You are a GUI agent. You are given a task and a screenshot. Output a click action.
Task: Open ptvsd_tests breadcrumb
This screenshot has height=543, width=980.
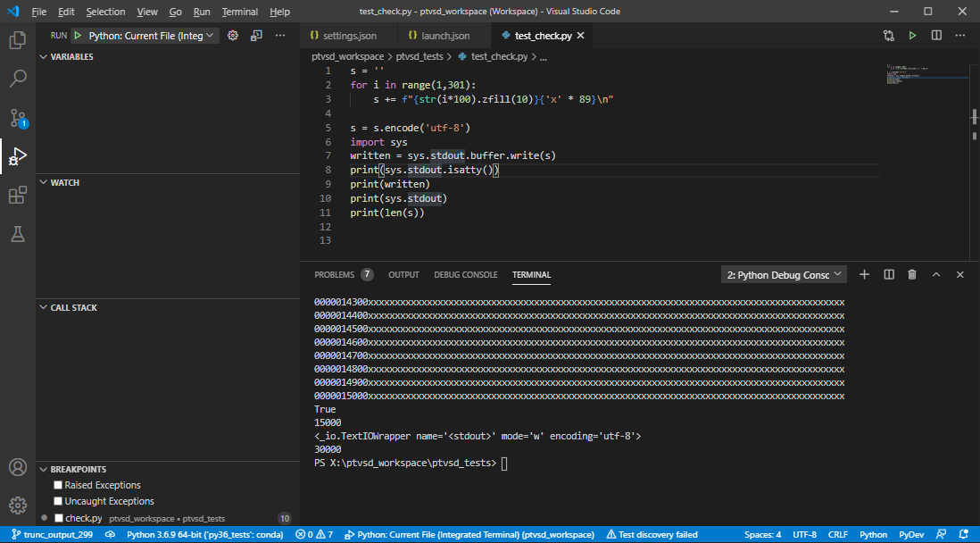tap(419, 57)
